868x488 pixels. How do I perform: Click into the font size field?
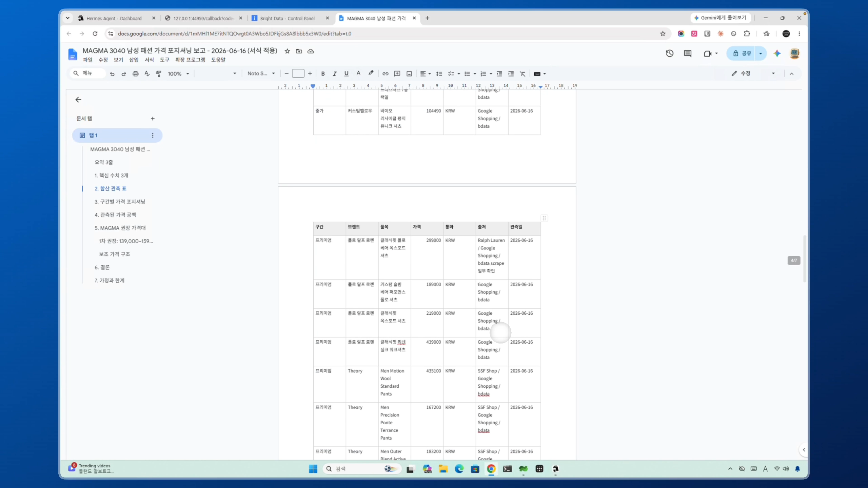pyautogui.click(x=298, y=74)
